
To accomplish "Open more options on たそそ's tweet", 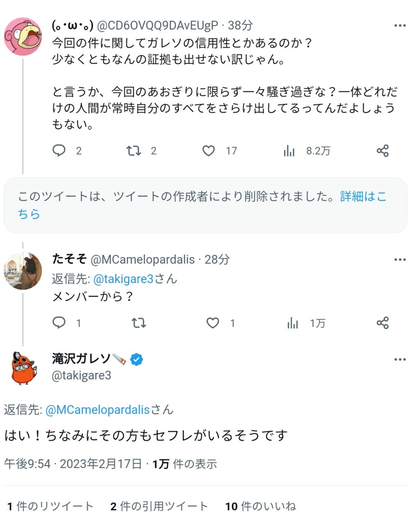I will click(399, 259).
